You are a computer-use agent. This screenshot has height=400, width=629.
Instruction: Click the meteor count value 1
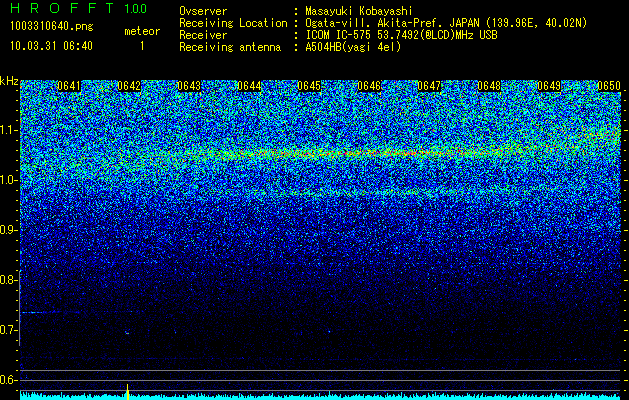coord(142,46)
